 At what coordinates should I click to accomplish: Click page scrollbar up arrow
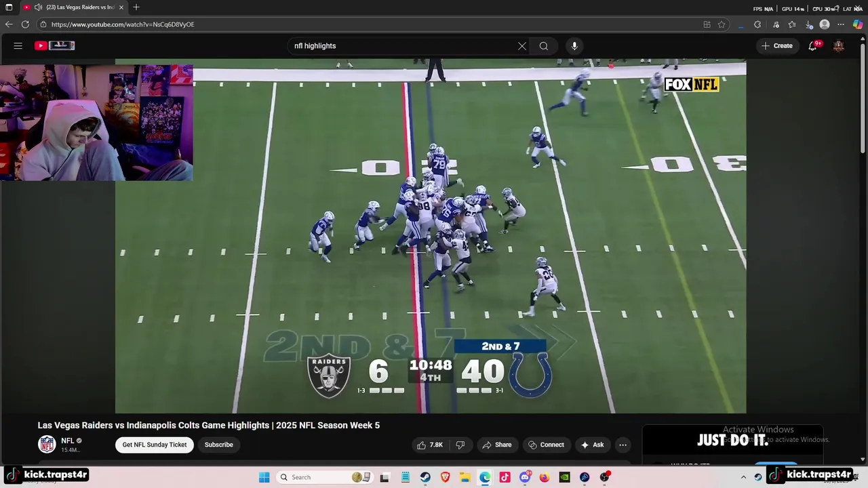pyautogui.click(x=863, y=39)
